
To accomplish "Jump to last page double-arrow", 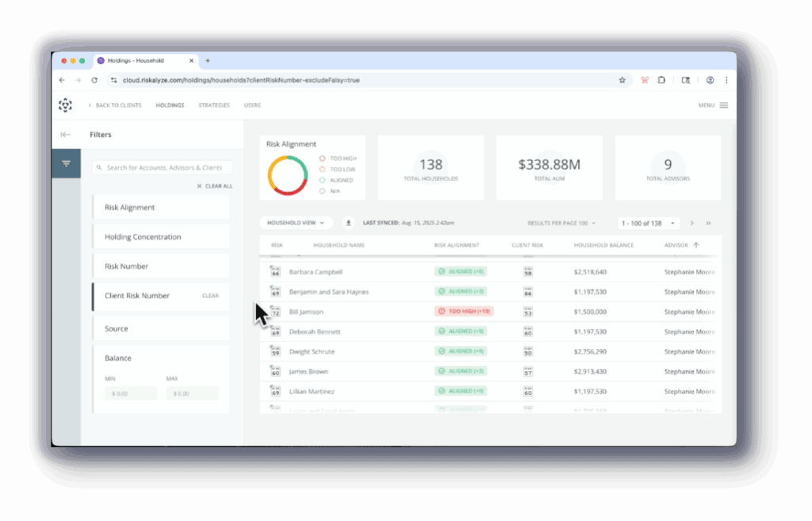I will (x=708, y=223).
